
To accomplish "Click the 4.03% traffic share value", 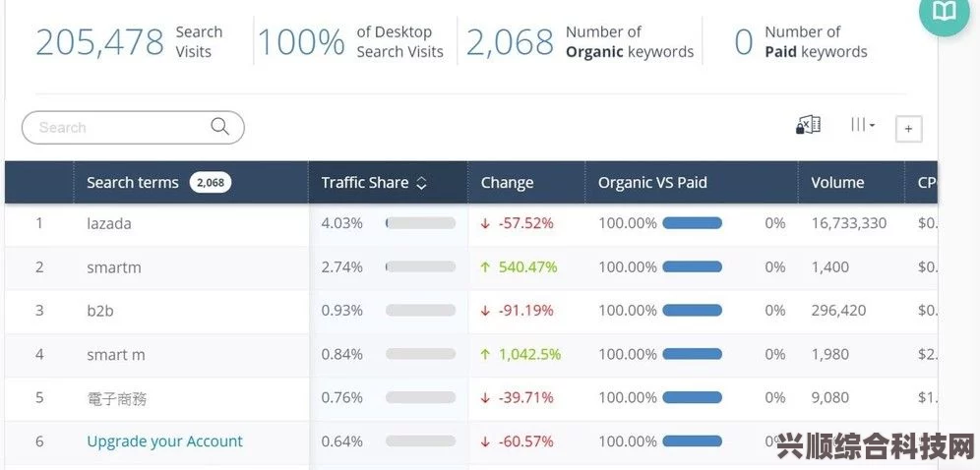I will tap(341, 223).
